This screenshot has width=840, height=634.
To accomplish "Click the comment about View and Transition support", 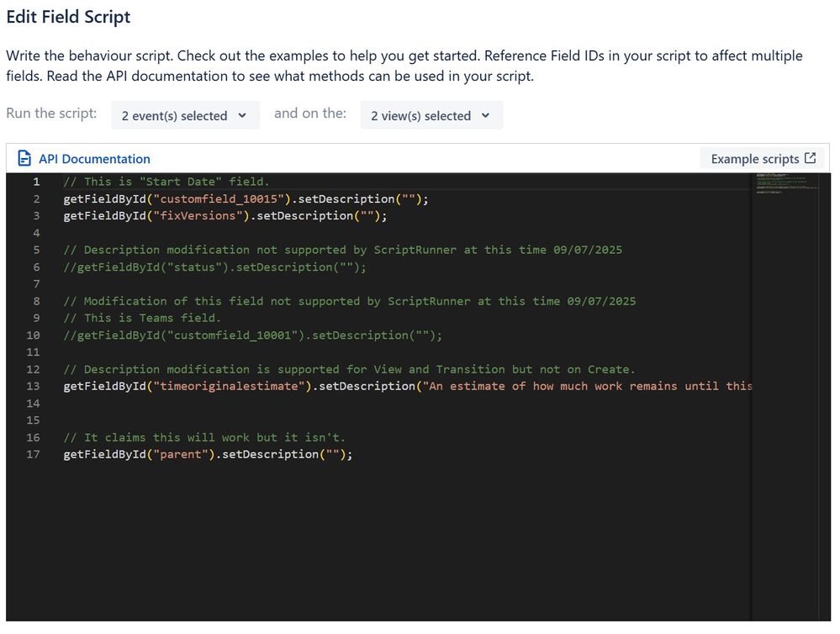I will tap(349, 369).
